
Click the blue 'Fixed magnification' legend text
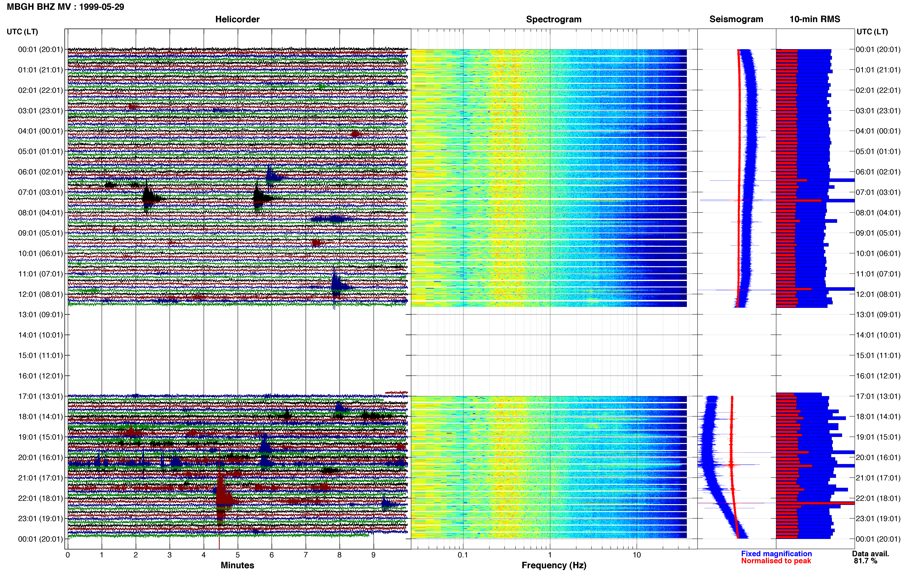777,554
